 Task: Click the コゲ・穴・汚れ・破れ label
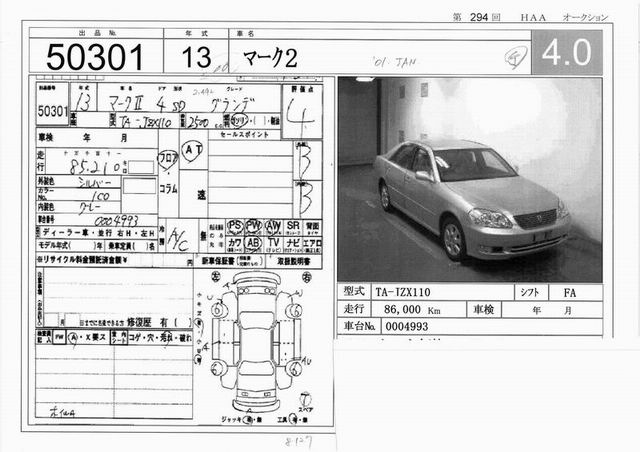(x=160, y=338)
